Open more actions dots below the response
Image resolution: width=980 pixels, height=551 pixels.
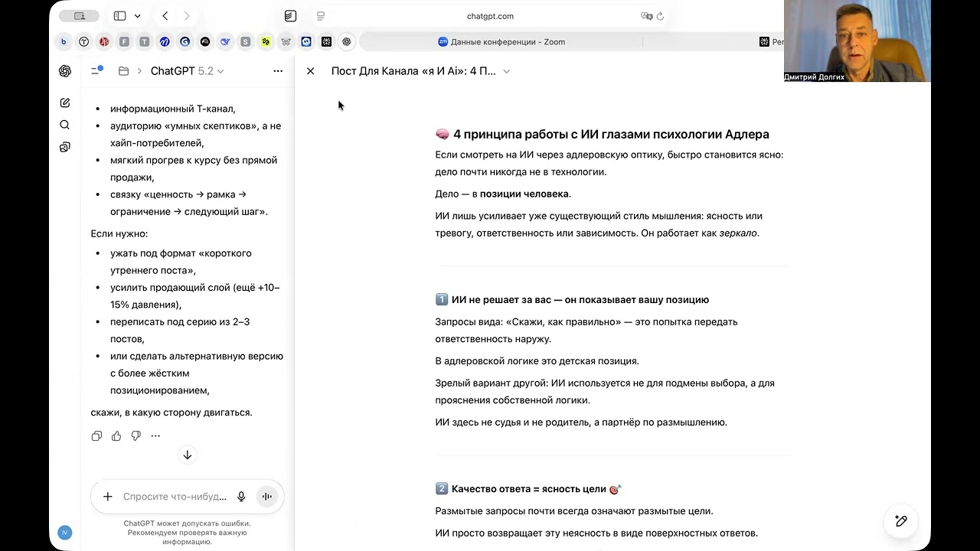pos(155,436)
